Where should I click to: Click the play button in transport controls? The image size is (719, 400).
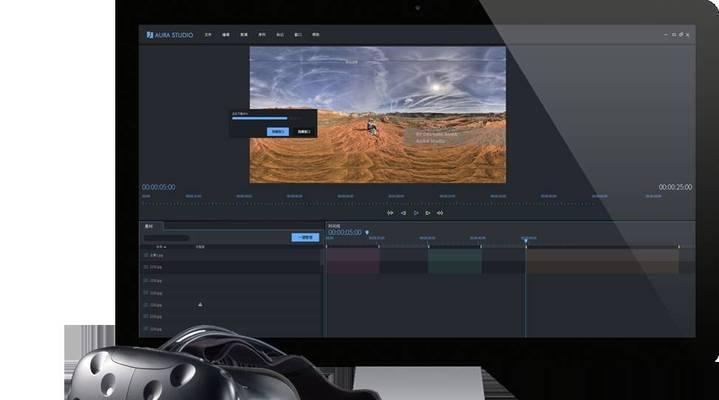(415, 212)
